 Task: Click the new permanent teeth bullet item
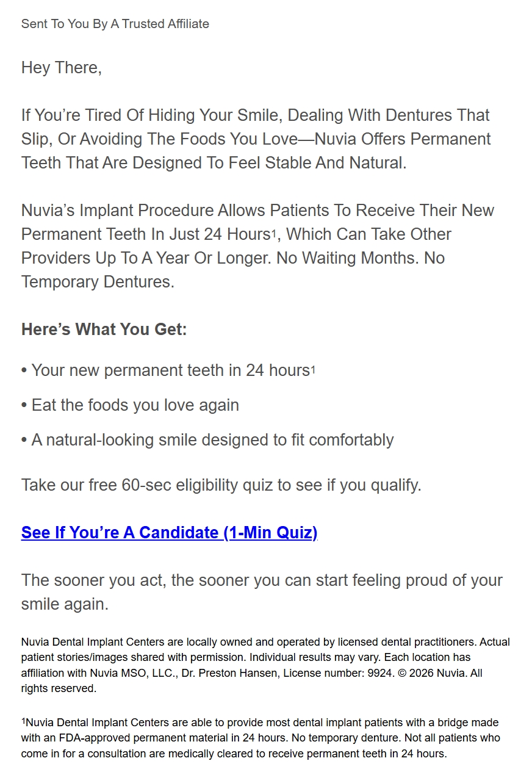point(168,370)
